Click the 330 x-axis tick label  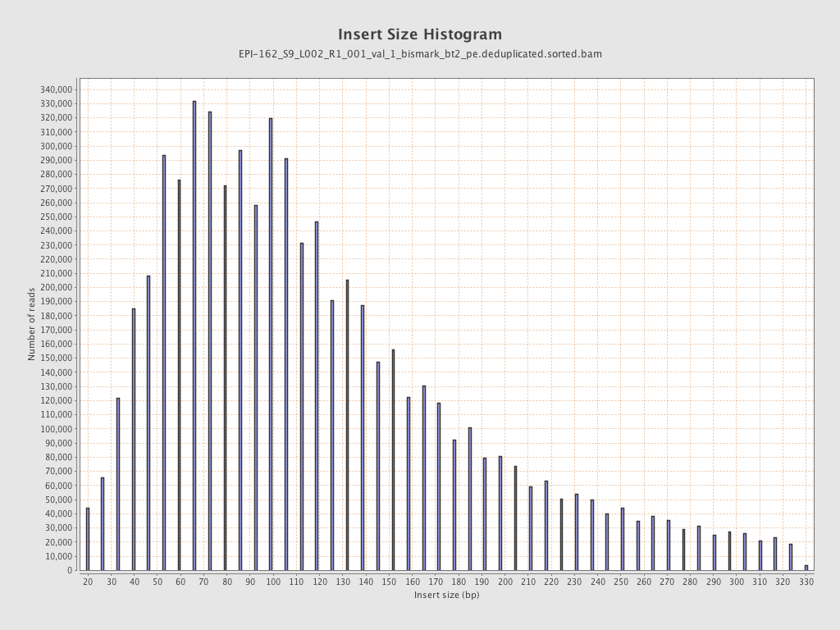point(806,582)
